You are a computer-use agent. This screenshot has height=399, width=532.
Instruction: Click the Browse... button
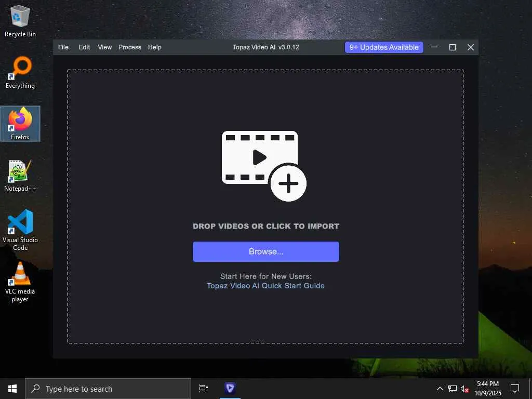pyautogui.click(x=266, y=251)
